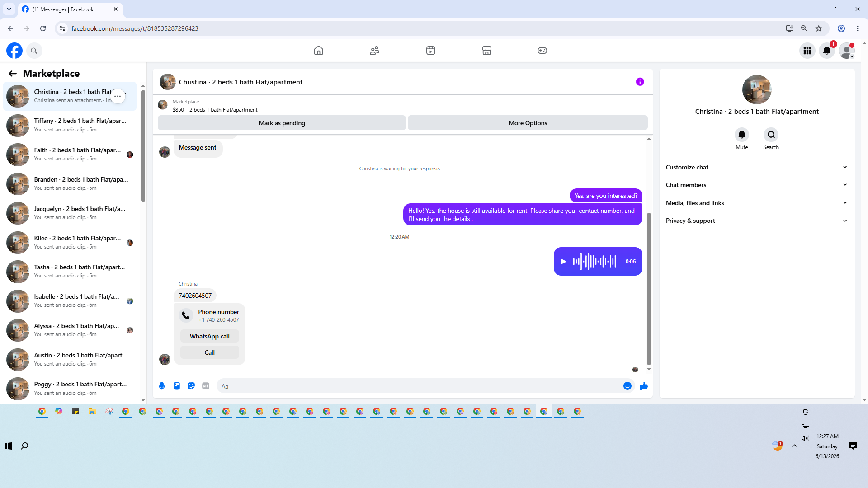Open Windows taskbar search

coord(25,446)
